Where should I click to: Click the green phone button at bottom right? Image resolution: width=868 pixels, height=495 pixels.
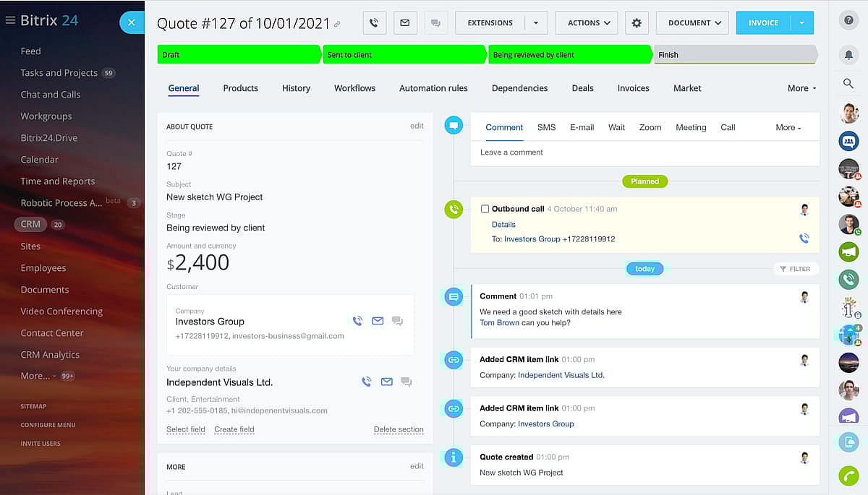(848, 475)
